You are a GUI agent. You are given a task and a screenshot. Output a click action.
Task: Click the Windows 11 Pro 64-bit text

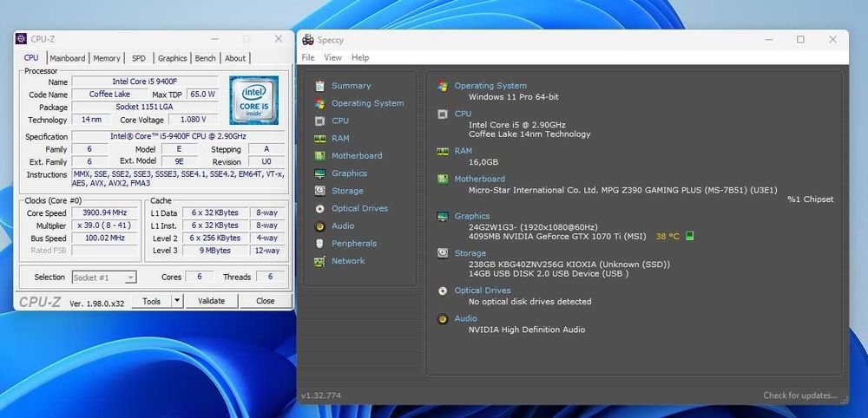[513, 97]
